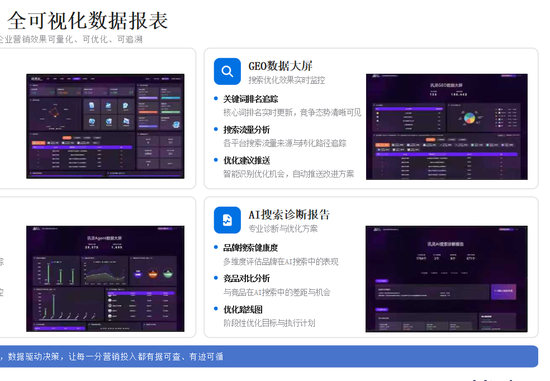Click the 搜索优化效果实时监控 subtitle
This screenshot has height=381, width=550.
click(x=287, y=80)
